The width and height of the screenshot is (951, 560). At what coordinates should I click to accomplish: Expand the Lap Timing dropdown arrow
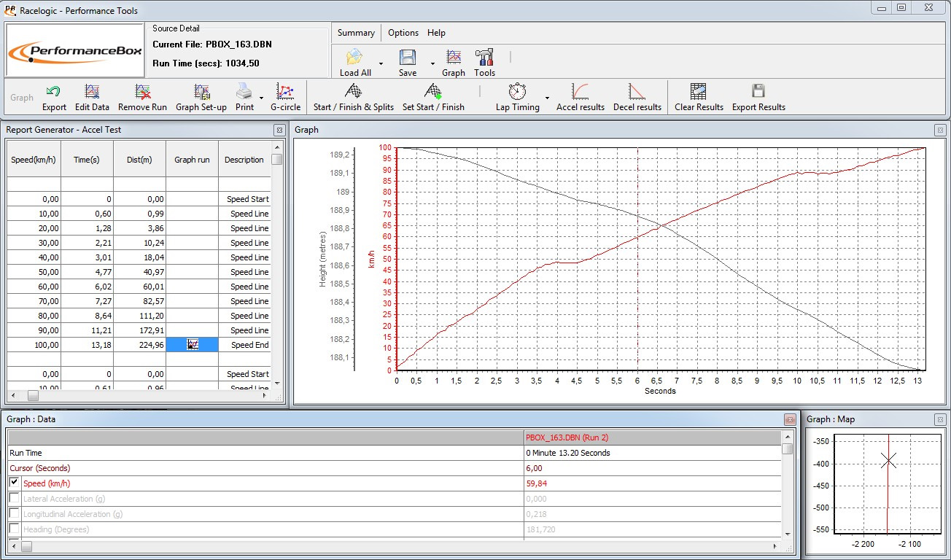pos(547,98)
